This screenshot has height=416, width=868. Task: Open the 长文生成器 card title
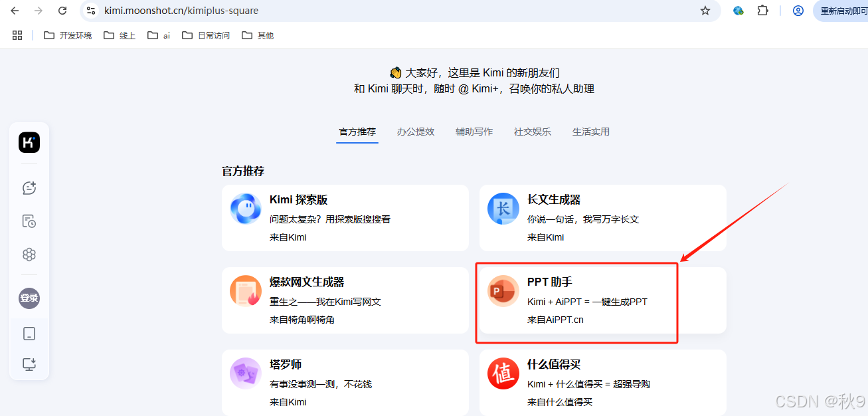554,200
